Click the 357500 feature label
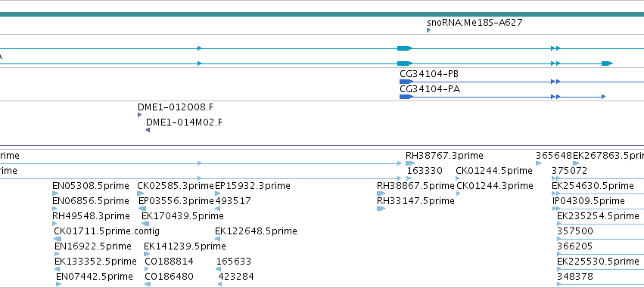Viewport: 644px width, 288px height. point(575,231)
